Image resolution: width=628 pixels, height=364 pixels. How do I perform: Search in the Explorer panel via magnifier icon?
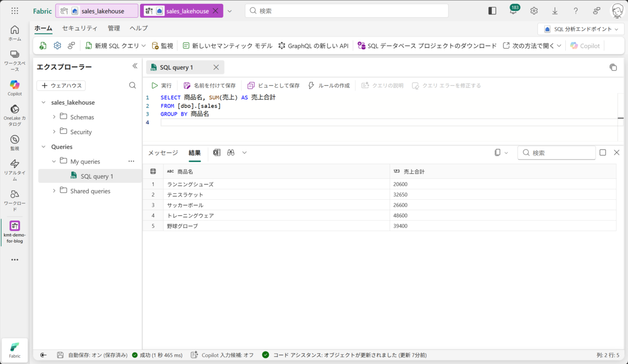132,85
